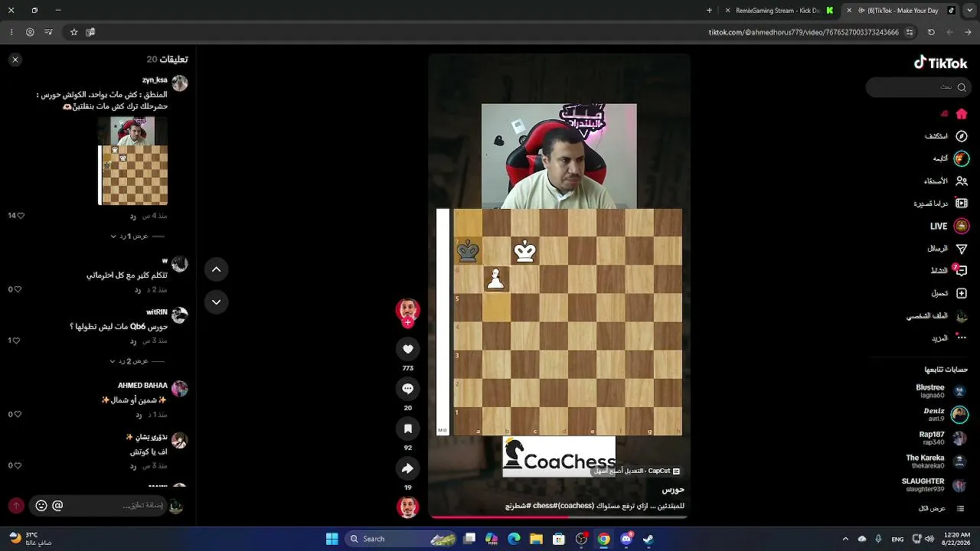This screenshot has height=551, width=980.
Task: Seek on the video progress bar
Action: point(559,517)
